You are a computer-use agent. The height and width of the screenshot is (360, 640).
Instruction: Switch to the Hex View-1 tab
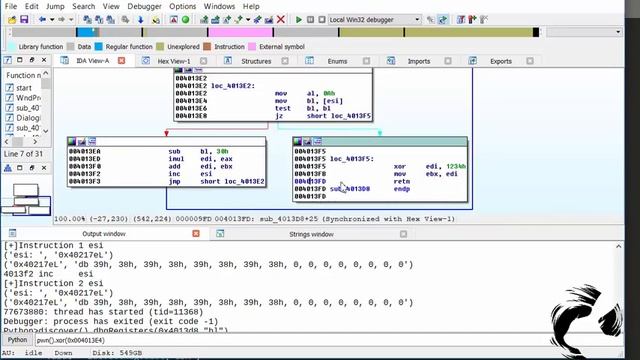(174, 61)
